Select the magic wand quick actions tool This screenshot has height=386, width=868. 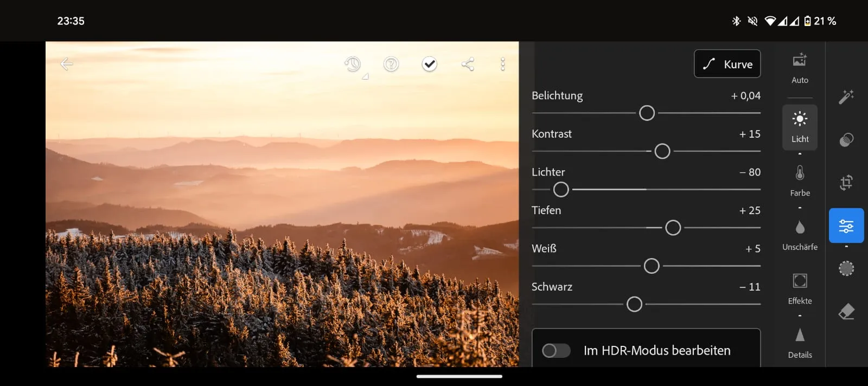tap(846, 97)
